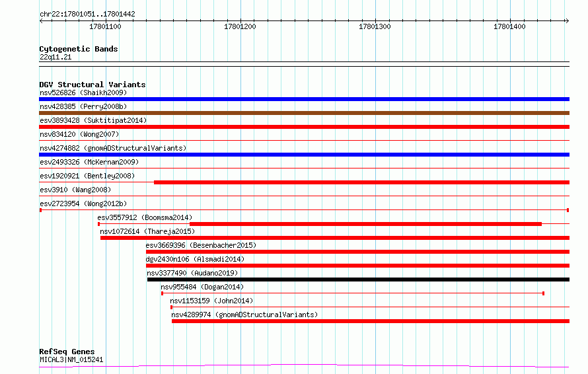Open the esv3557912 (Boomsma2014) label
This screenshot has height=374, width=588.
click(x=145, y=217)
